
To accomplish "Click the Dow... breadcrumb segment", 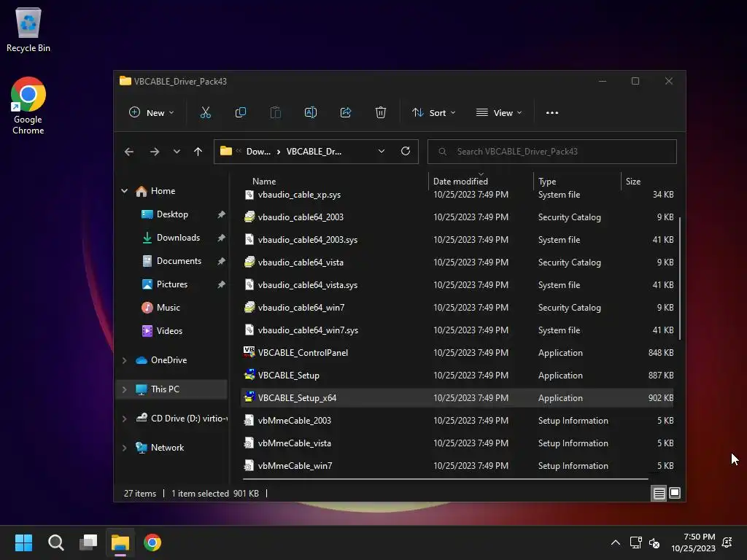I will pos(258,152).
